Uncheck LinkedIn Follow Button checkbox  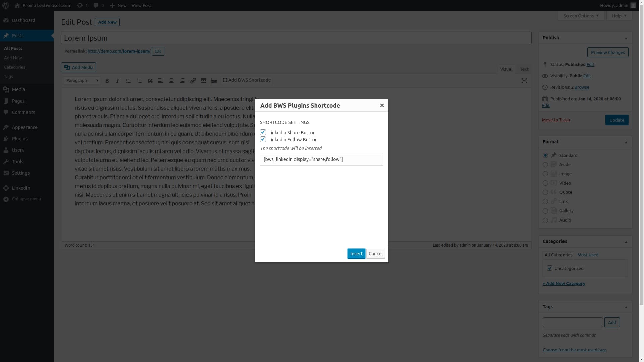point(263,139)
